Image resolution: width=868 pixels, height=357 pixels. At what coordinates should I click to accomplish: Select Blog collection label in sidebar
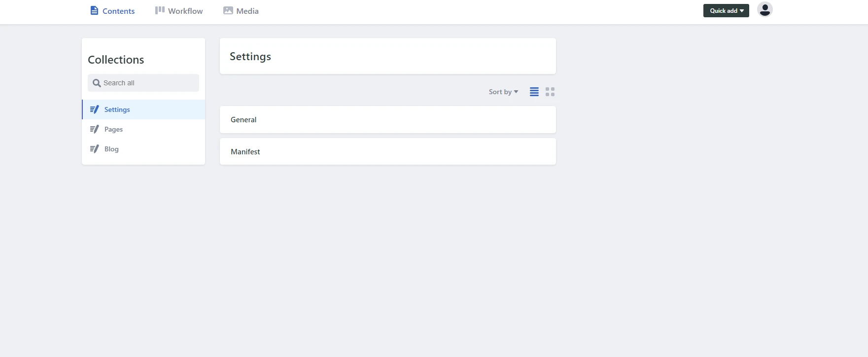point(111,149)
